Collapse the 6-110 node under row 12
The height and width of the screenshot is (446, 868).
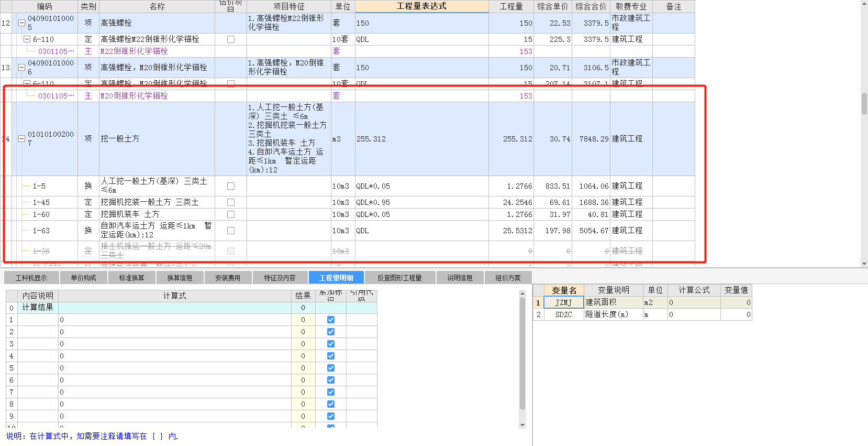point(27,39)
